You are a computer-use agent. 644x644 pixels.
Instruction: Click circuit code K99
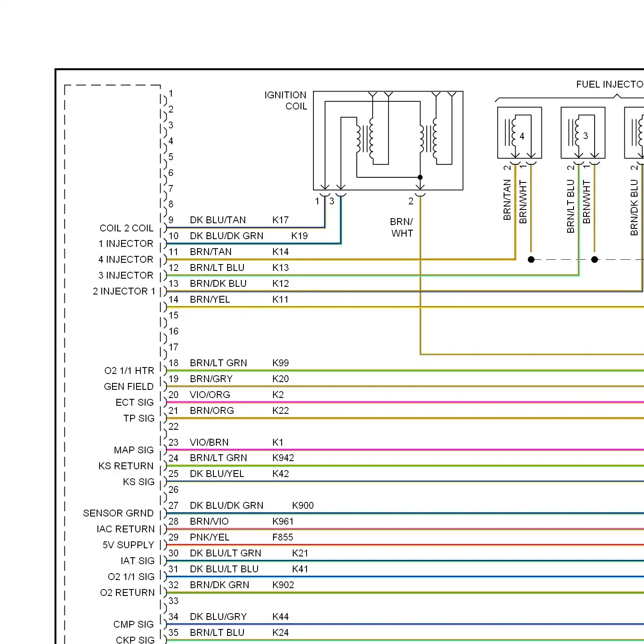click(x=280, y=363)
